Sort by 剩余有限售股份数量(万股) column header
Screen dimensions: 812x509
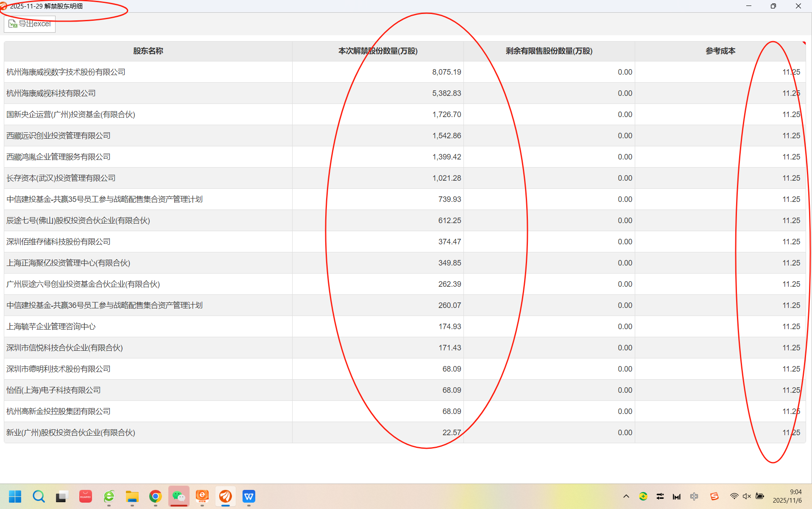549,51
